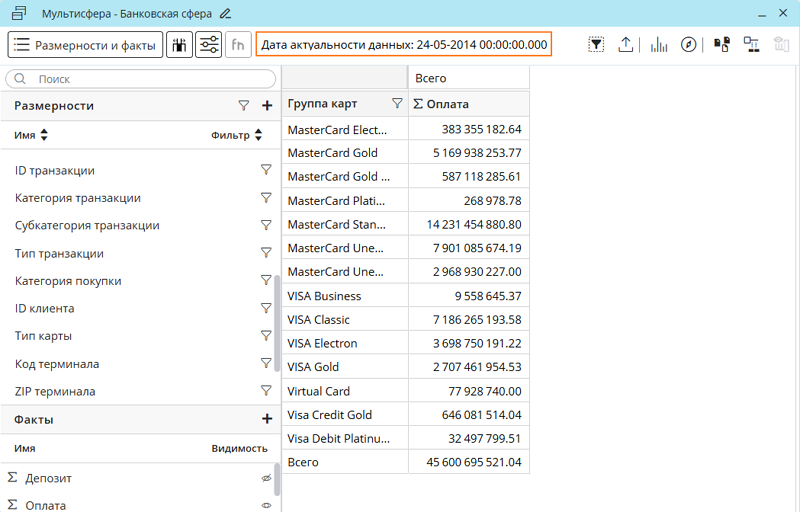Sort dimensions by Фильтр column arrows
The width and height of the screenshot is (800, 512).
[258, 135]
